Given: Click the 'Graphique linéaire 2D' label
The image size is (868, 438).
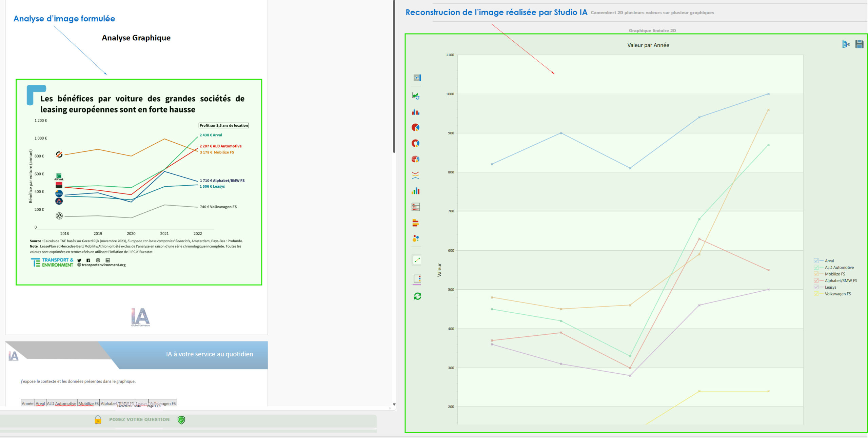Looking at the screenshot, I should click(x=652, y=30).
